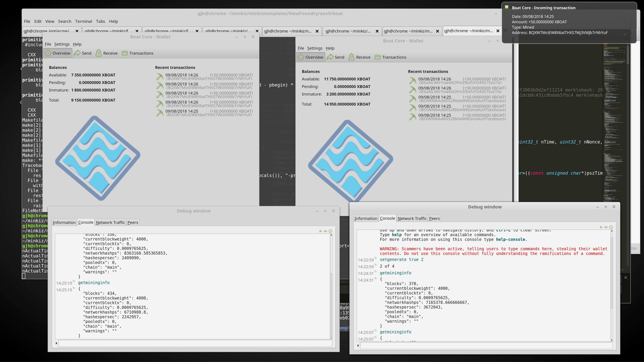Click pickaxe icon of last 14:25 right-wallet transaction

413,117
